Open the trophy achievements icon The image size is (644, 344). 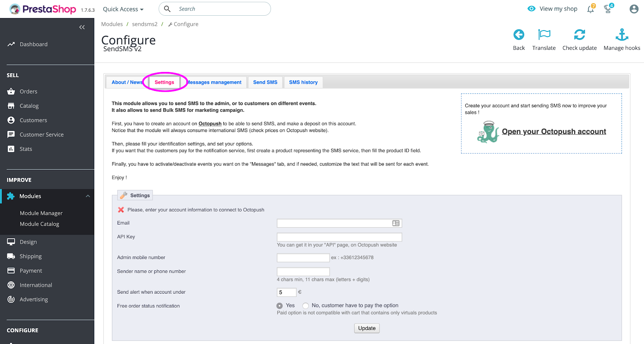[x=608, y=8]
